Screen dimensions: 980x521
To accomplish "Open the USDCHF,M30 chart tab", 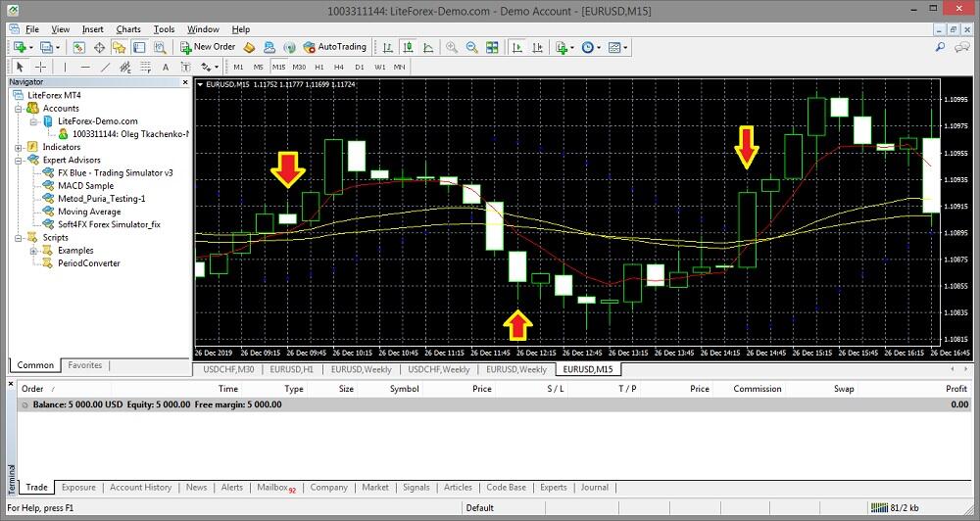I will [227, 369].
